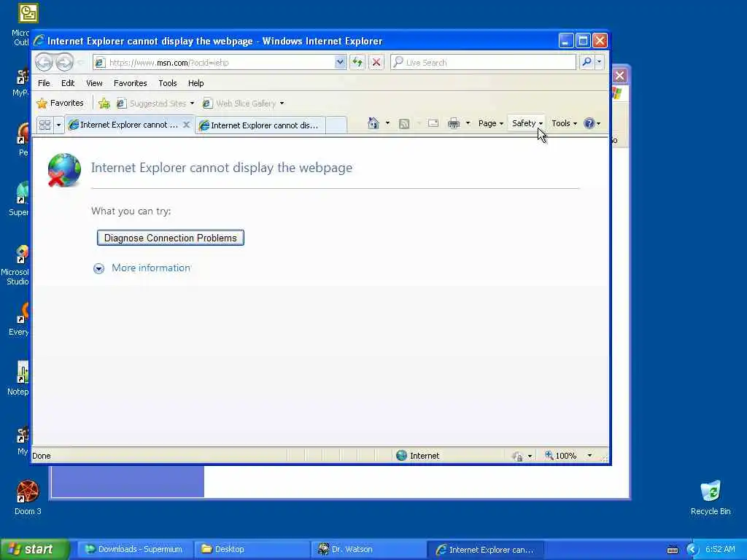The height and width of the screenshot is (560, 747).
Task: Click the browser Forward arrow button
Action: point(64,62)
